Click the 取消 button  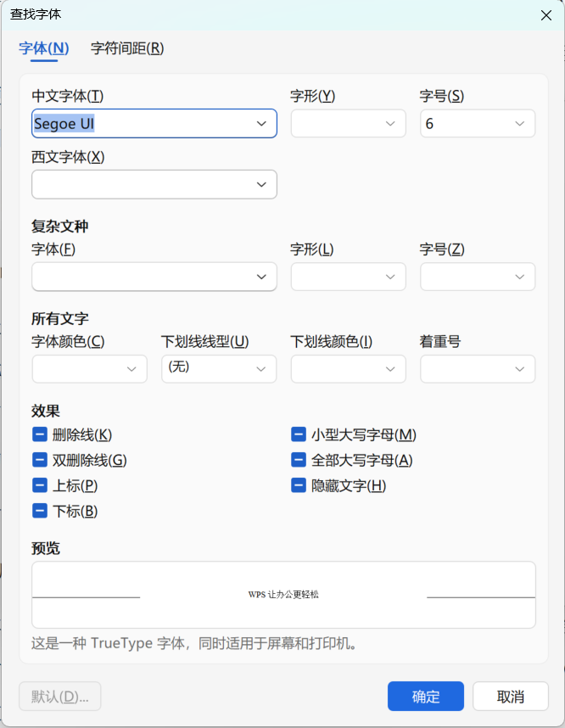511,696
